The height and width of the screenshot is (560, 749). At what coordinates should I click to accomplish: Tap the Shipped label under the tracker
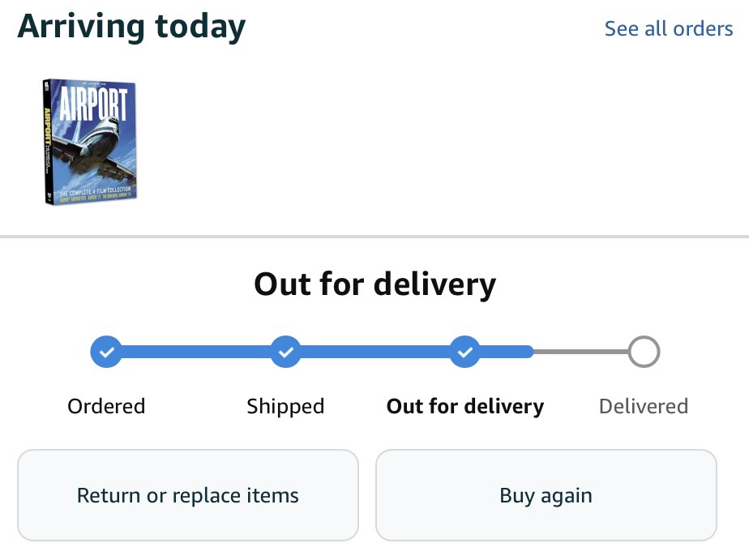[x=285, y=406]
